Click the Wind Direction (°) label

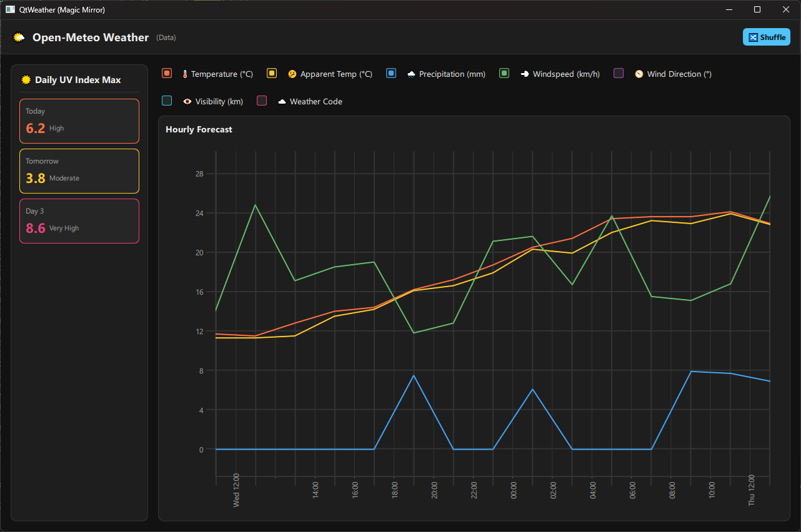click(679, 74)
